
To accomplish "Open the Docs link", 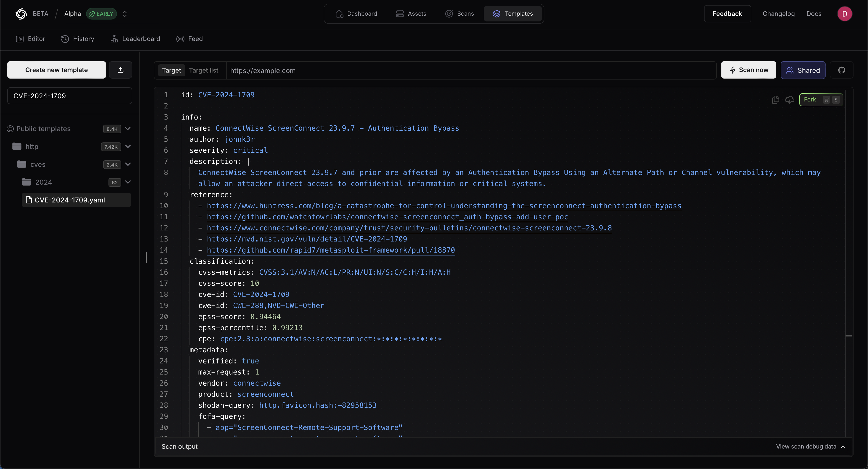I will (x=814, y=14).
